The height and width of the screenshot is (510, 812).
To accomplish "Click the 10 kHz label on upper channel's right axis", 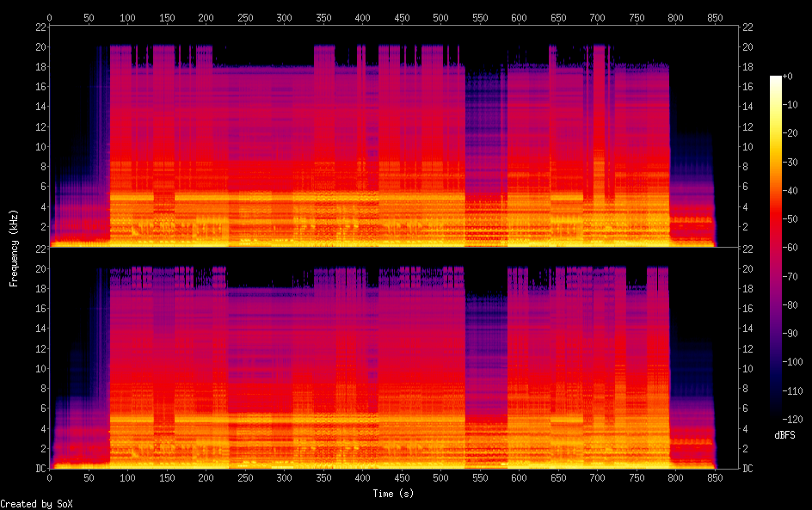I will pyautogui.click(x=748, y=147).
